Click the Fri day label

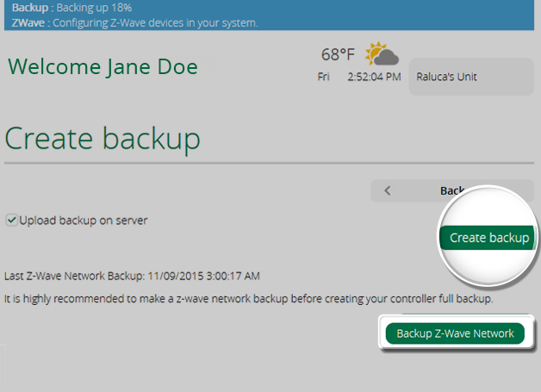point(324,77)
